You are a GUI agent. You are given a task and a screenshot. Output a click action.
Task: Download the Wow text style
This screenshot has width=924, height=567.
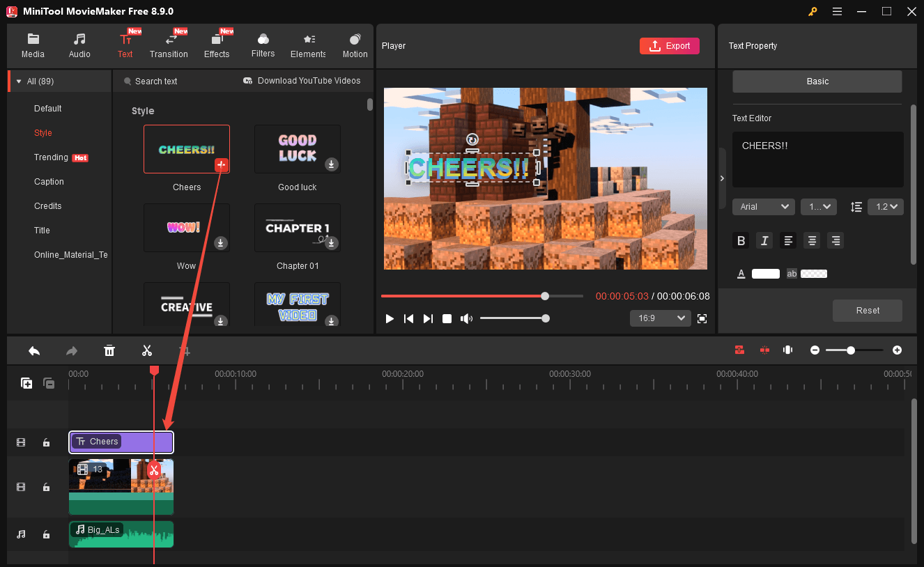[x=220, y=242]
